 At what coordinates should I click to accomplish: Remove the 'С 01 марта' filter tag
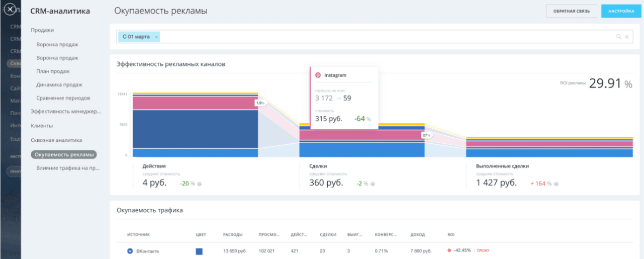[x=156, y=37]
